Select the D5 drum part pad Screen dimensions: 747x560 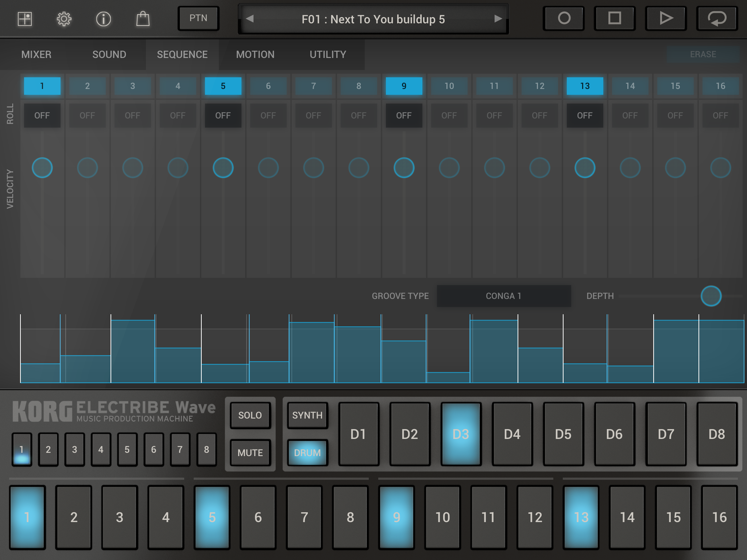(563, 434)
